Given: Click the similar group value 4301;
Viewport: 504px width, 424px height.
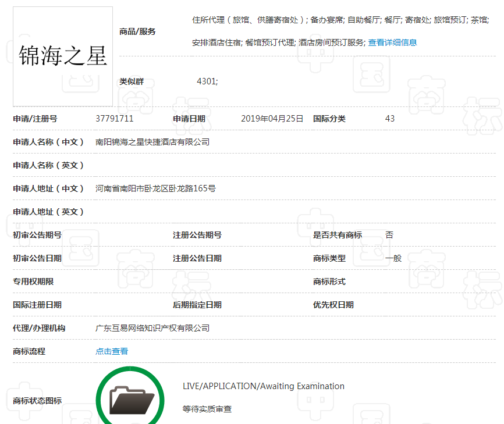Looking at the screenshot, I should [207, 81].
